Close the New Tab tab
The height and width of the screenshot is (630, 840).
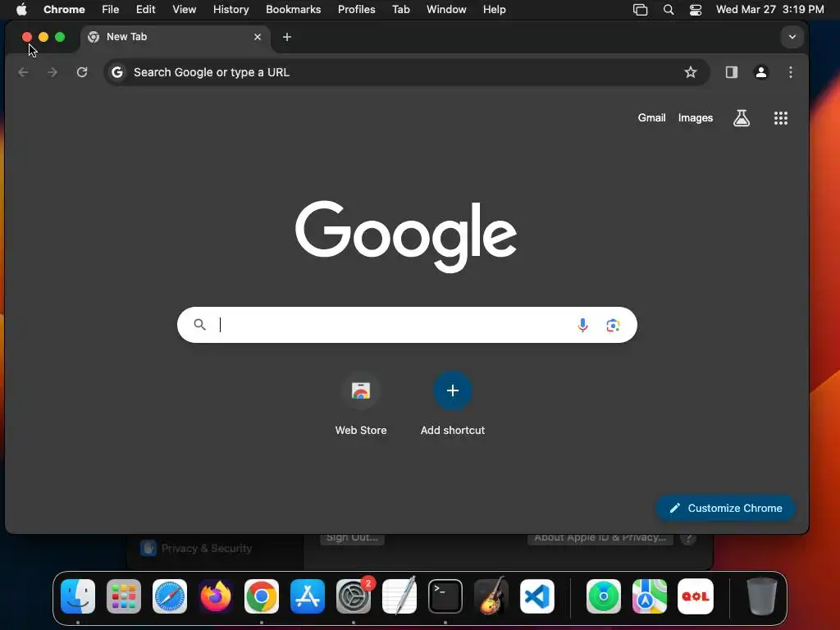(258, 37)
